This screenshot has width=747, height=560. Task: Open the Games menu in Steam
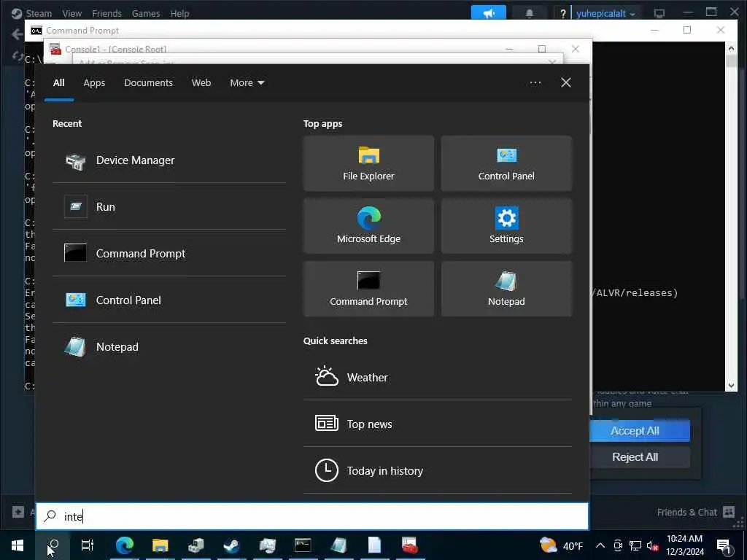pos(146,13)
